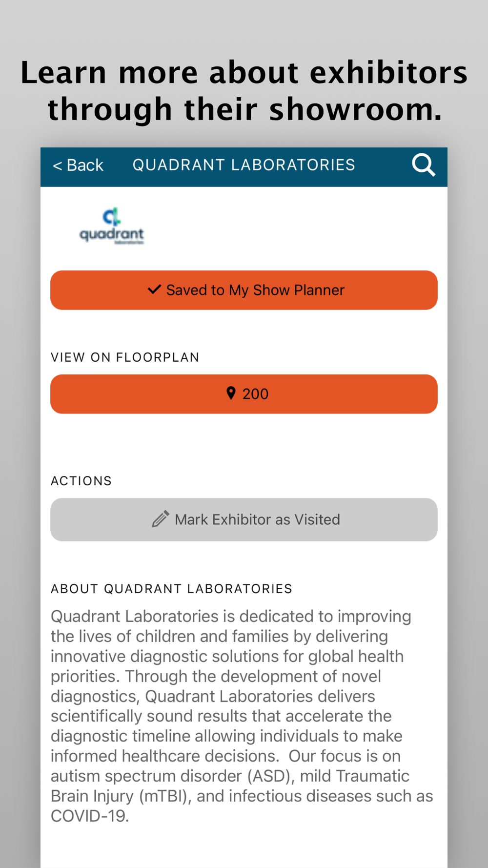Click the Quadrant Laboratories logo
Viewport: 488px width, 868px height.
112,226
